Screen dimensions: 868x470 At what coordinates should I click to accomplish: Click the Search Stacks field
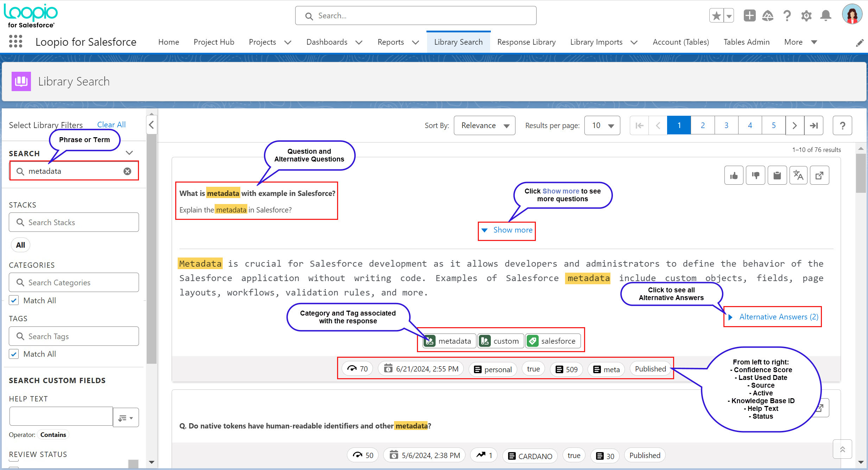74,222
